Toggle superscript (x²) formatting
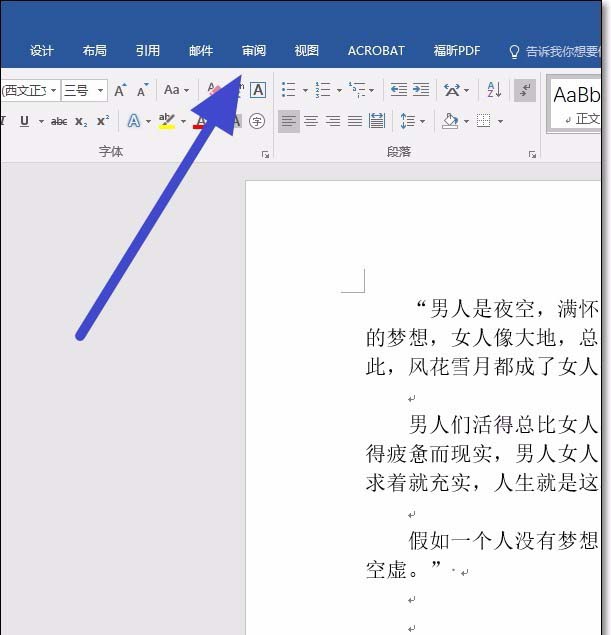The width and height of the screenshot is (611, 635). pyautogui.click(x=103, y=121)
